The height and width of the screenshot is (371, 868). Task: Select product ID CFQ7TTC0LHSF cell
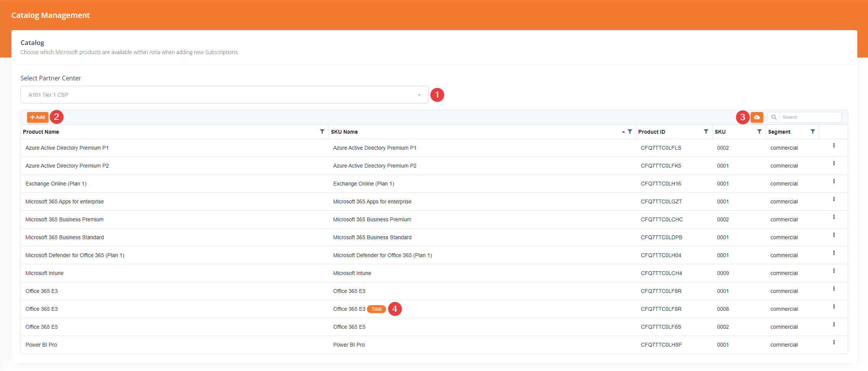pyautogui.click(x=661, y=345)
